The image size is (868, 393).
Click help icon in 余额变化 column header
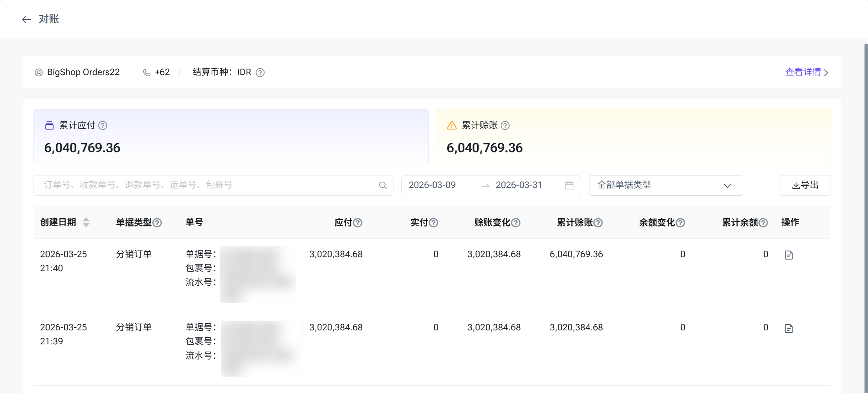(680, 223)
